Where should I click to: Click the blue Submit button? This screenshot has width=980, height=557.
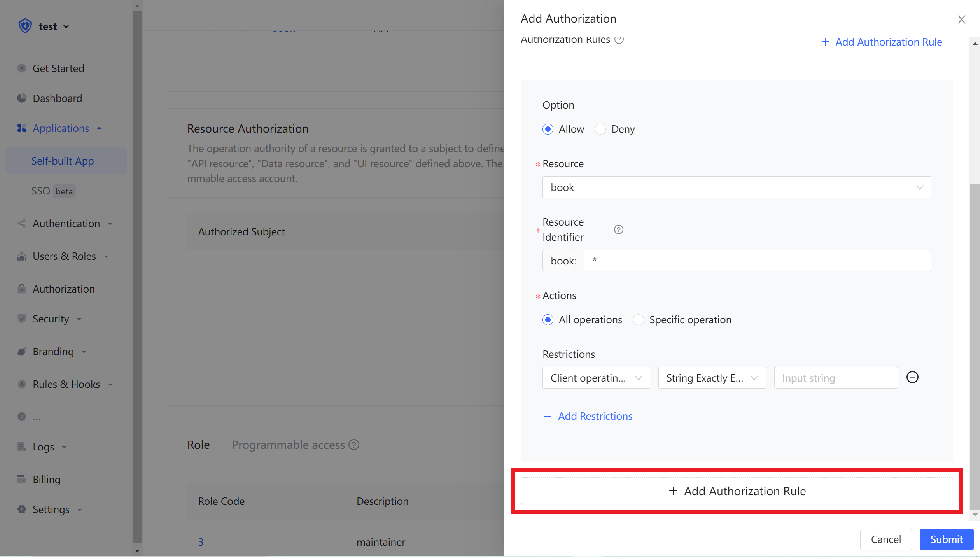coord(946,539)
